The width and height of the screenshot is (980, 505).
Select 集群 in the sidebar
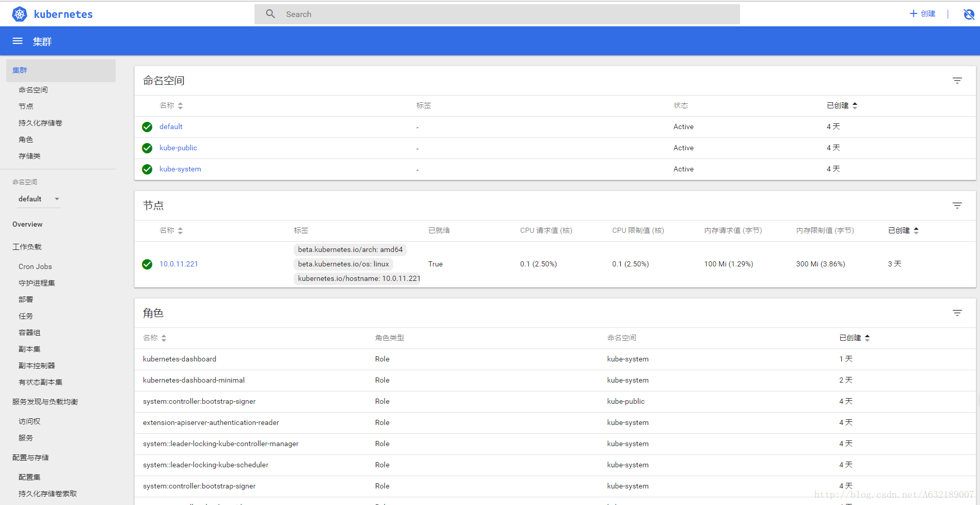click(x=61, y=70)
